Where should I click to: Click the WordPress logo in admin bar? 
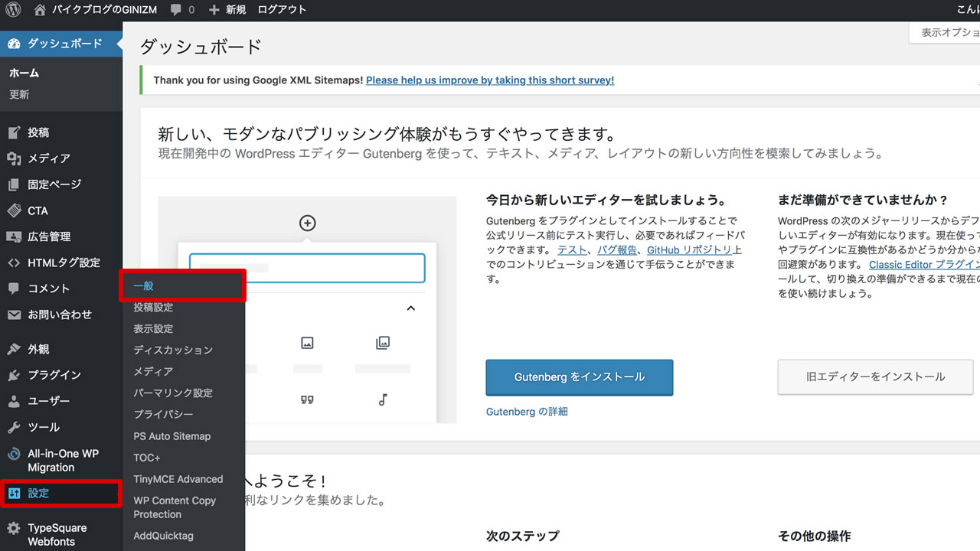[14, 10]
